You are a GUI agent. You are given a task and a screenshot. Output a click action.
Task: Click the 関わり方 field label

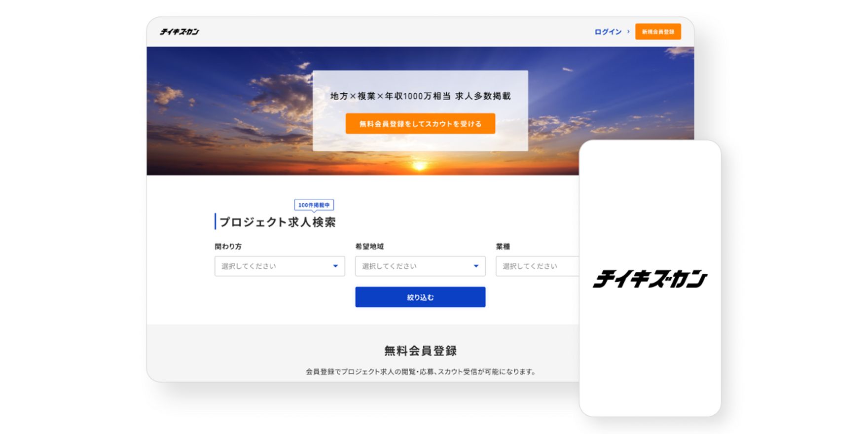[228, 247]
